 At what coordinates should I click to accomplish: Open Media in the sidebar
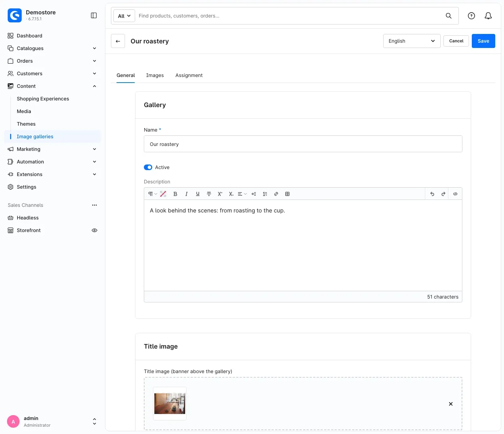(x=24, y=111)
